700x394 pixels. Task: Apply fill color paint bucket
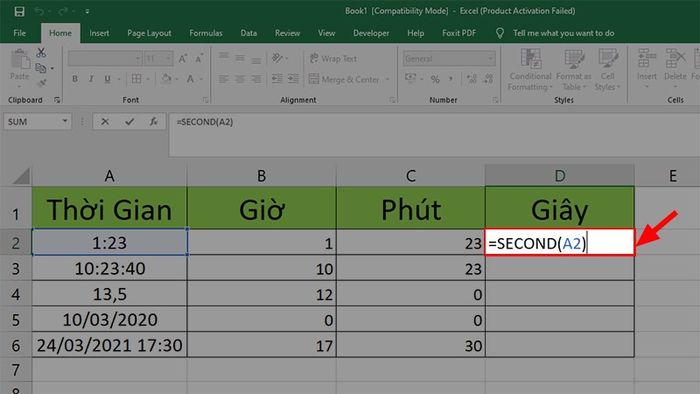tap(167, 79)
